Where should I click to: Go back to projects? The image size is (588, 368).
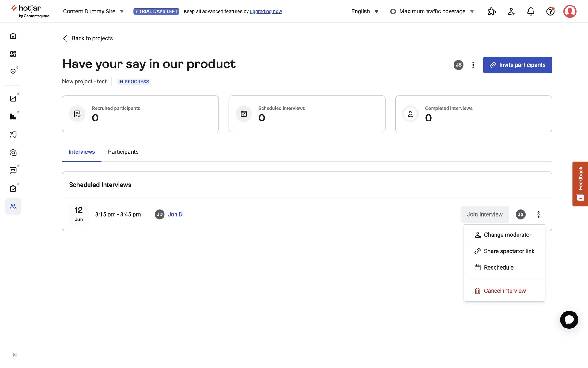pos(88,38)
